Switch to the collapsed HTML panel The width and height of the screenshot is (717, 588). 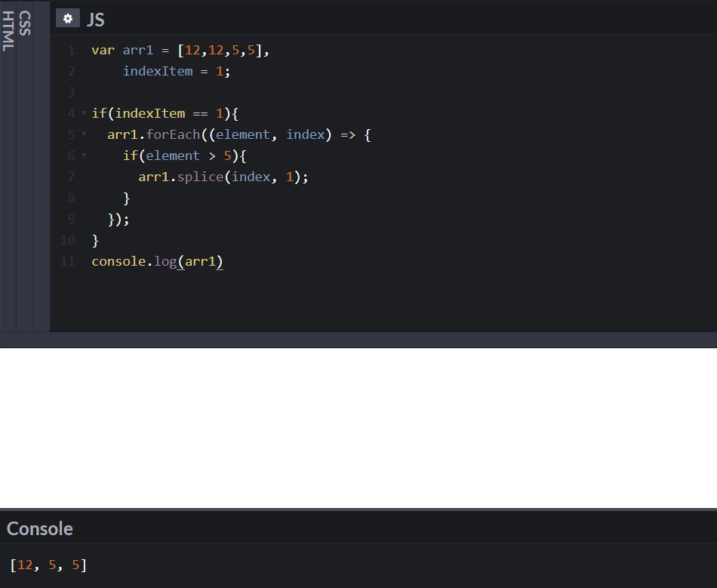[8, 31]
